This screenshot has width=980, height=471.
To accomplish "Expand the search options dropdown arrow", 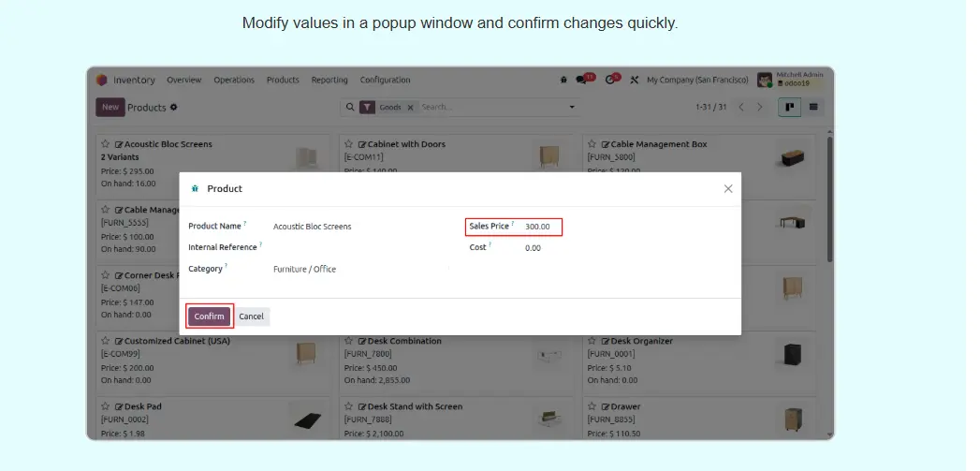I will tap(573, 108).
